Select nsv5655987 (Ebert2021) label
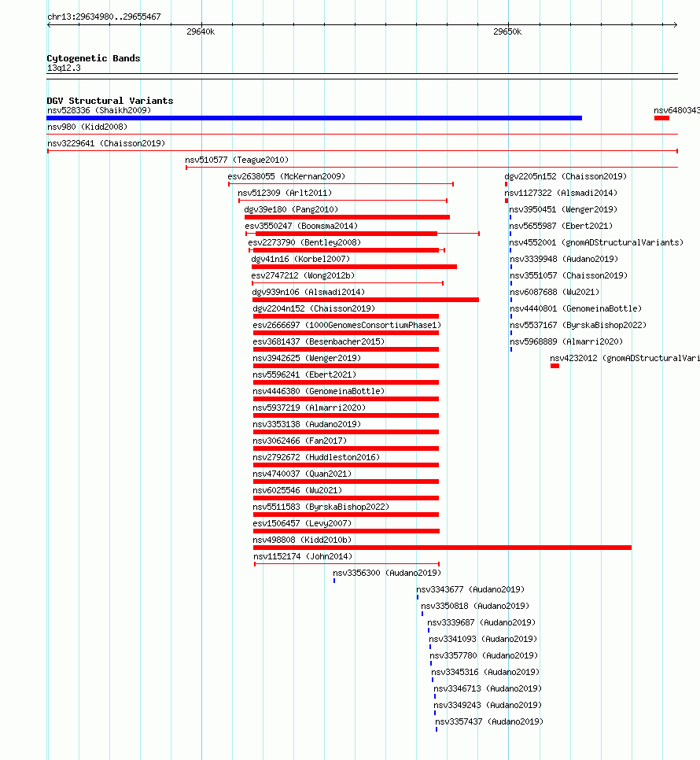 [561, 226]
